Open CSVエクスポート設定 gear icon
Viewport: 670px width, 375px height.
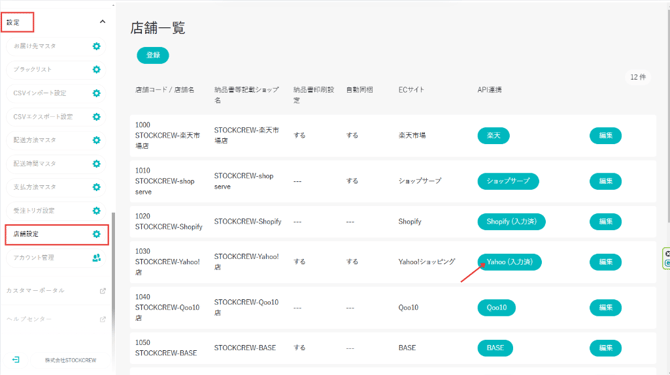[x=97, y=117]
